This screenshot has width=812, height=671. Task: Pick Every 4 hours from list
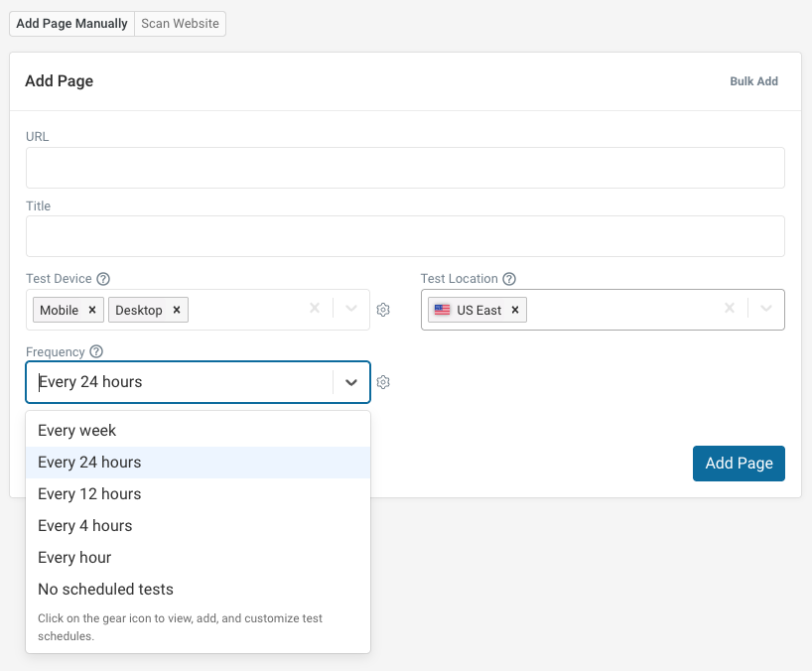85,526
